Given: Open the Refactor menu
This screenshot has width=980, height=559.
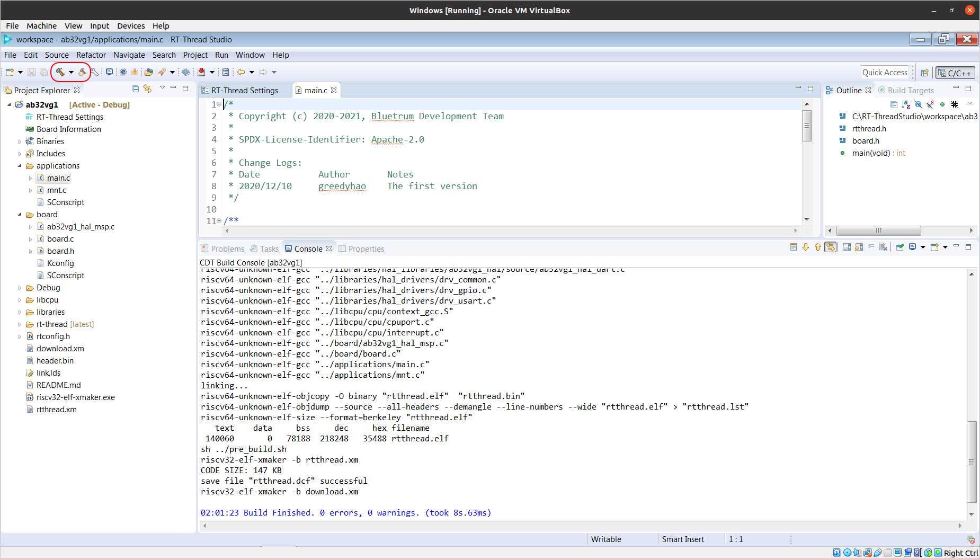Looking at the screenshot, I should [91, 55].
